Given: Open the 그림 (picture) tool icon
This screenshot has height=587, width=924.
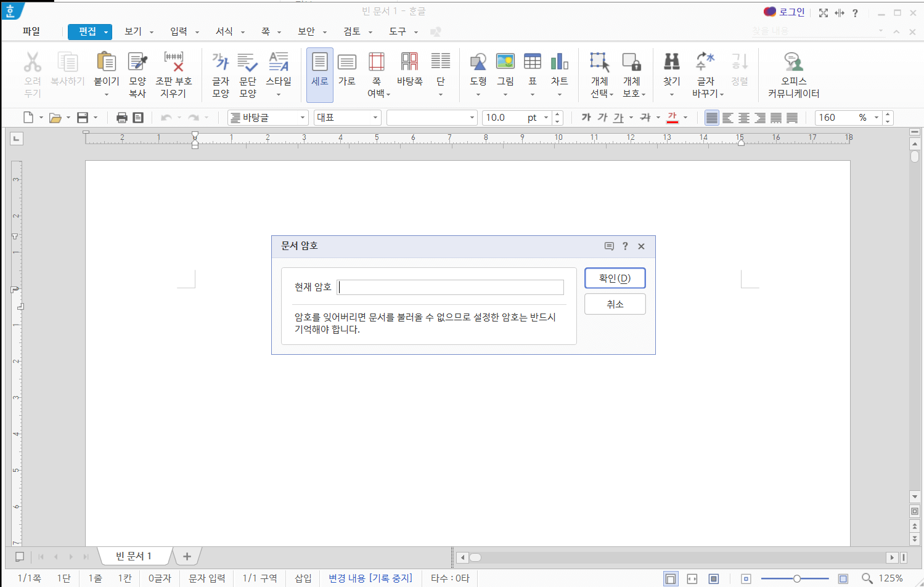Looking at the screenshot, I should (x=505, y=62).
